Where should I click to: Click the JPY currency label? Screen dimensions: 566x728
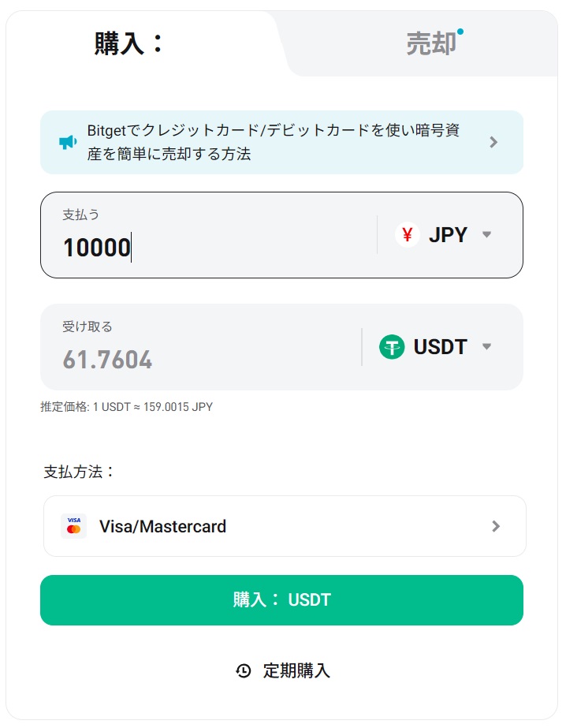pos(448,235)
